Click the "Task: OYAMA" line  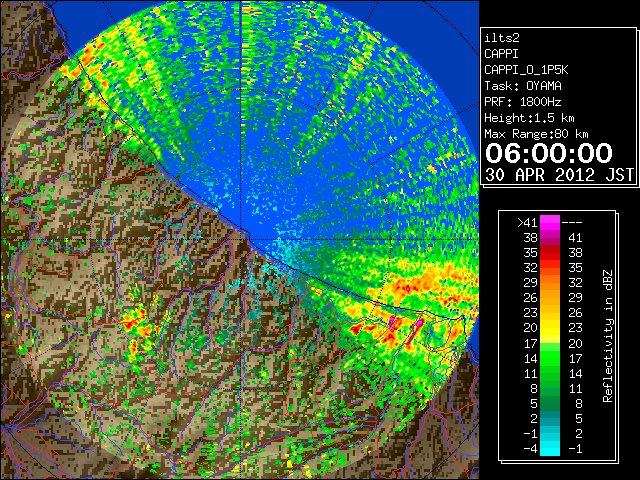point(522,86)
